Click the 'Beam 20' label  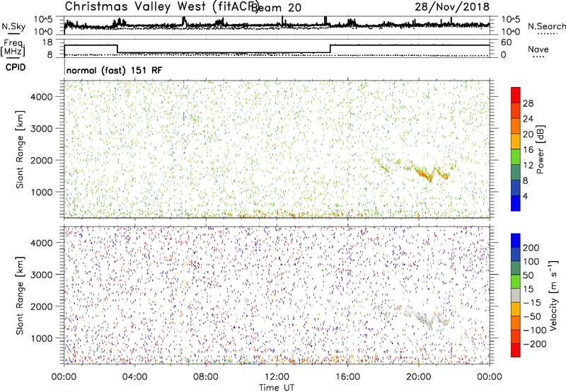276,8
